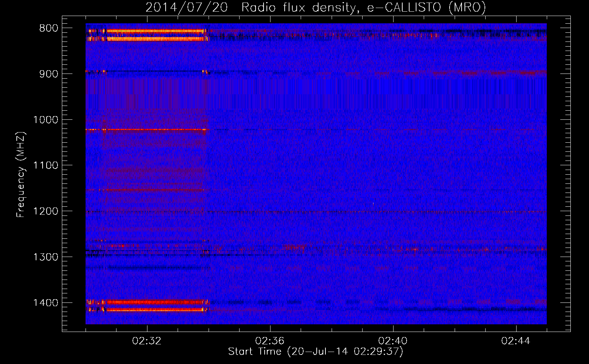
Task: Click the 1200 frequency tick label
Action: click(46, 211)
